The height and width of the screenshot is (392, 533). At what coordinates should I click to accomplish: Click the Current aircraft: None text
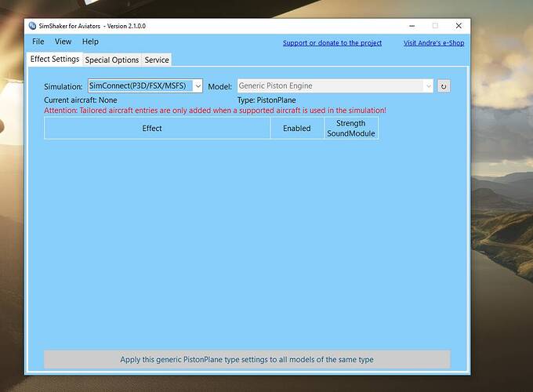point(81,100)
